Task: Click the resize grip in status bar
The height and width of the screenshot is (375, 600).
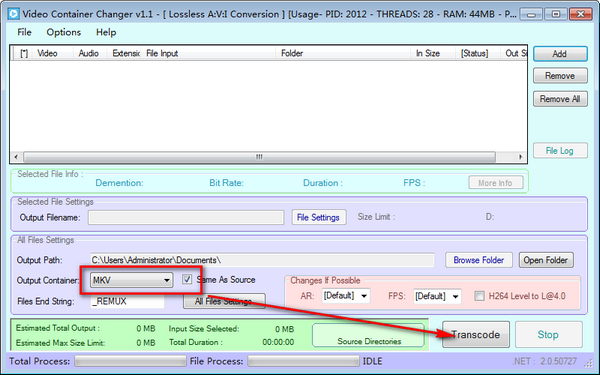Action: pos(589,362)
